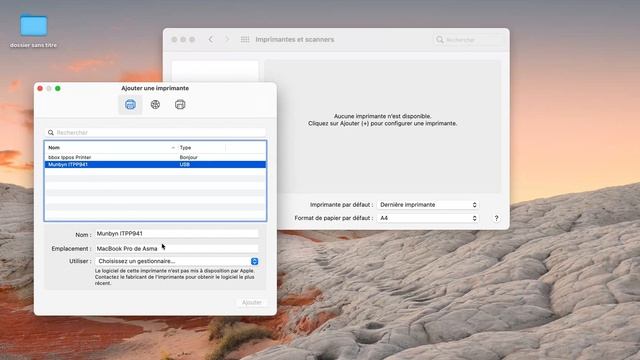Select the Default printers tab icon

(x=130, y=104)
